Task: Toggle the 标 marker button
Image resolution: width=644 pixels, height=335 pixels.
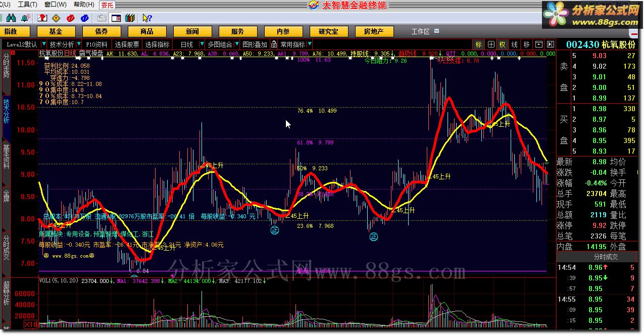Action: (478, 44)
